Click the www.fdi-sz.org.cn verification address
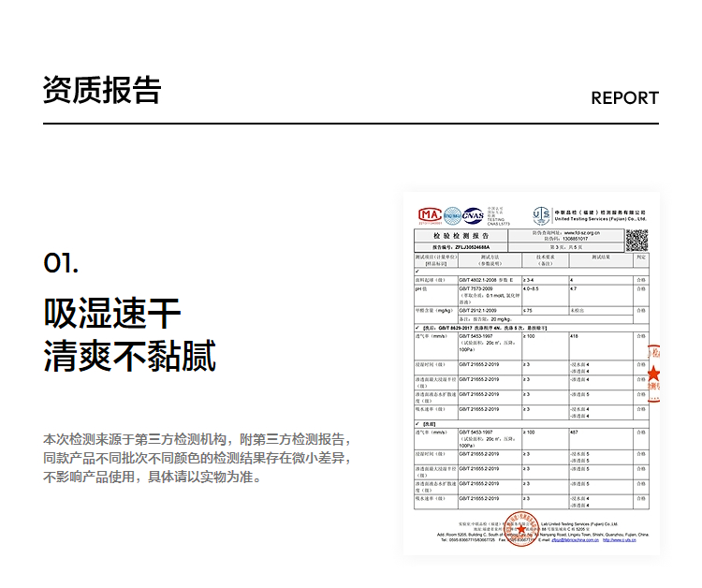 point(581,233)
